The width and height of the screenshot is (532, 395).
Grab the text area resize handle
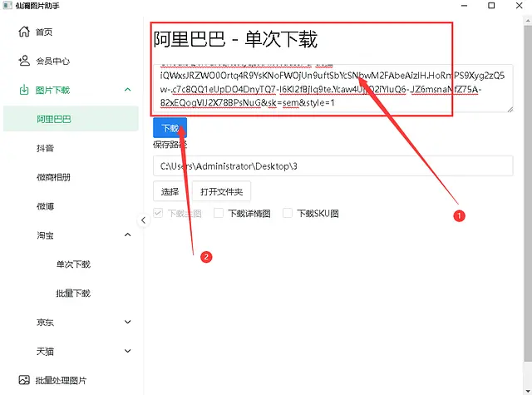(x=510, y=109)
